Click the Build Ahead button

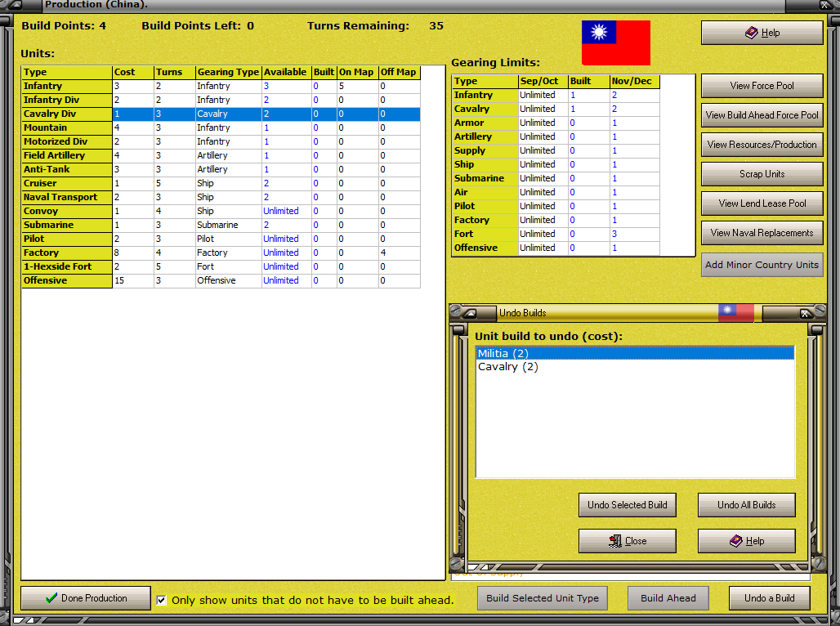[668, 598]
